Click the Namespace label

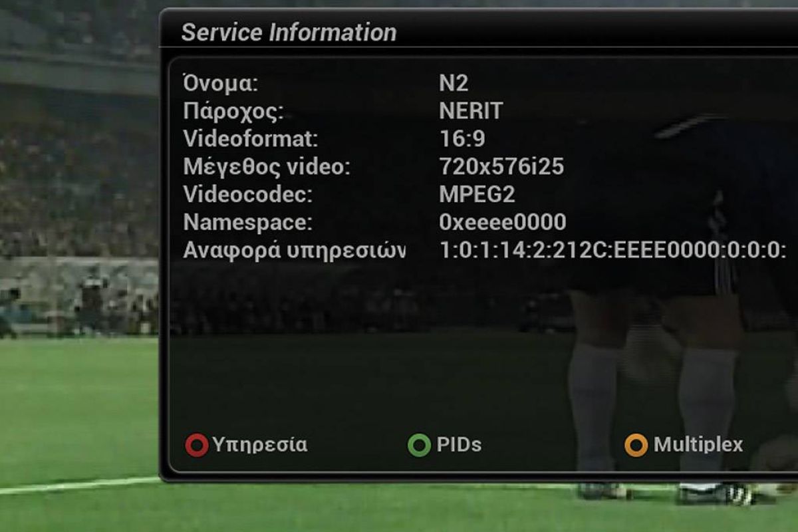pos(247,222)
